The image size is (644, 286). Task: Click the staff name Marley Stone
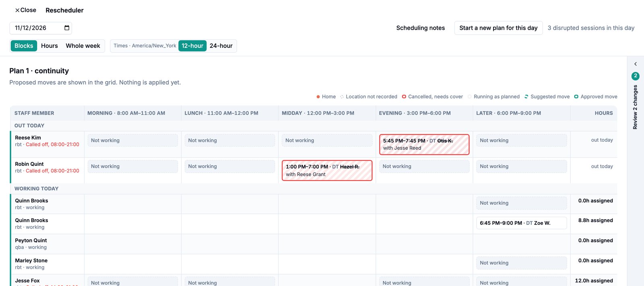31,261
